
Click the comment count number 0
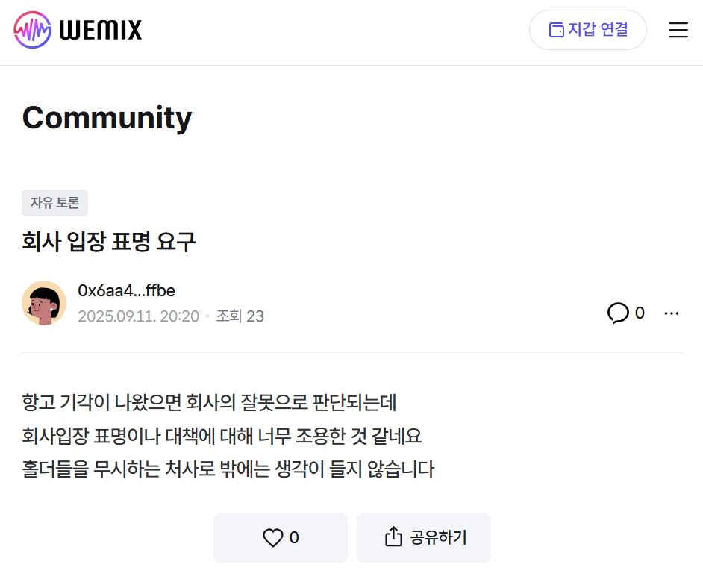coord(639,313)
